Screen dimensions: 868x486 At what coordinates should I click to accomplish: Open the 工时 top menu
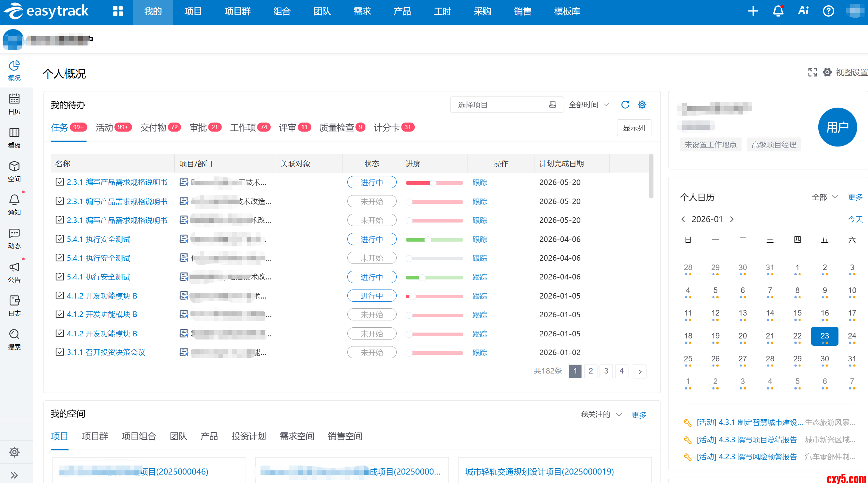[x=442, y=11]
